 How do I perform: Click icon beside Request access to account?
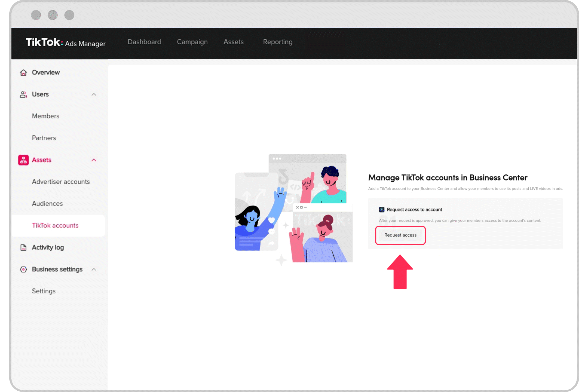pos(382,210)
